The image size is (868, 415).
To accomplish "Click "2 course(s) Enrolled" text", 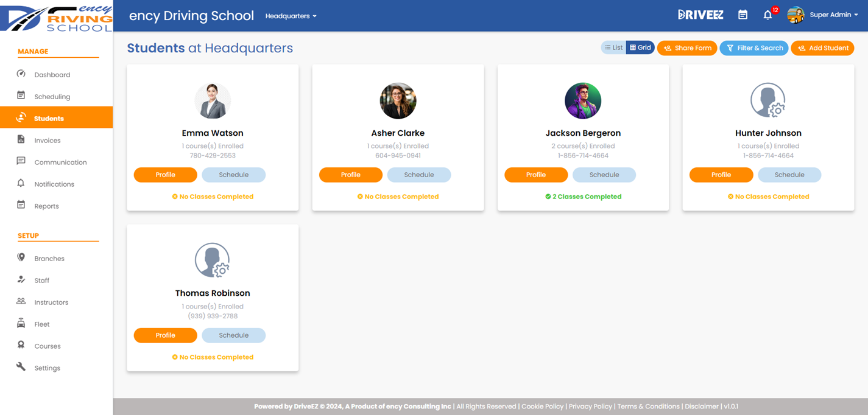I will pyautogui.click(x=583, y=146).
